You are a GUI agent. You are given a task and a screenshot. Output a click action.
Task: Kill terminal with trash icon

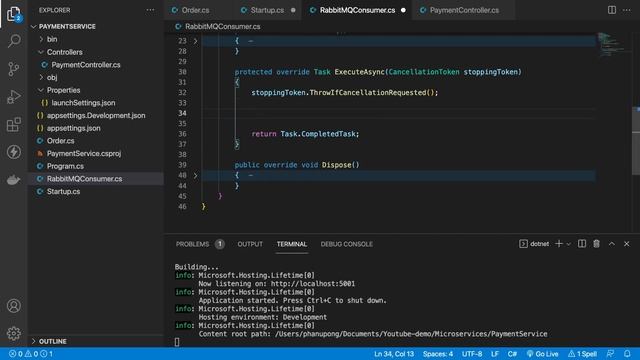596,244
